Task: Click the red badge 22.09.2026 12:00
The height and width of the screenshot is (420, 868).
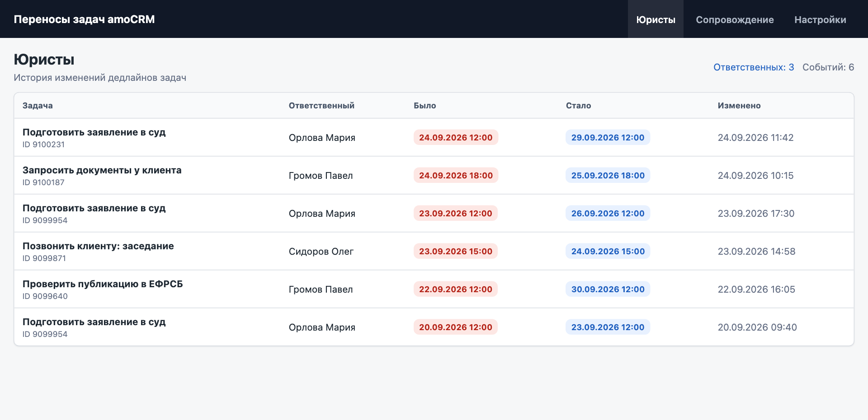Action: [456, 289]
